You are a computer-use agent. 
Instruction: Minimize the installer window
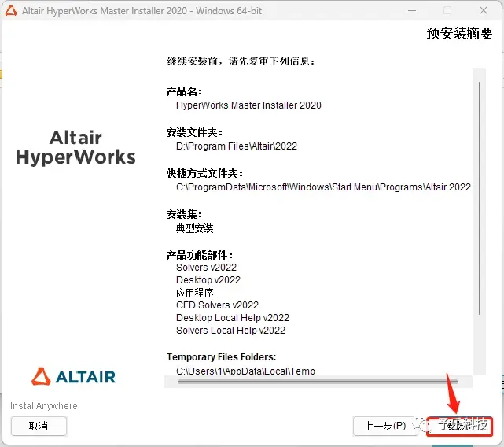click(x=411, y=10)
